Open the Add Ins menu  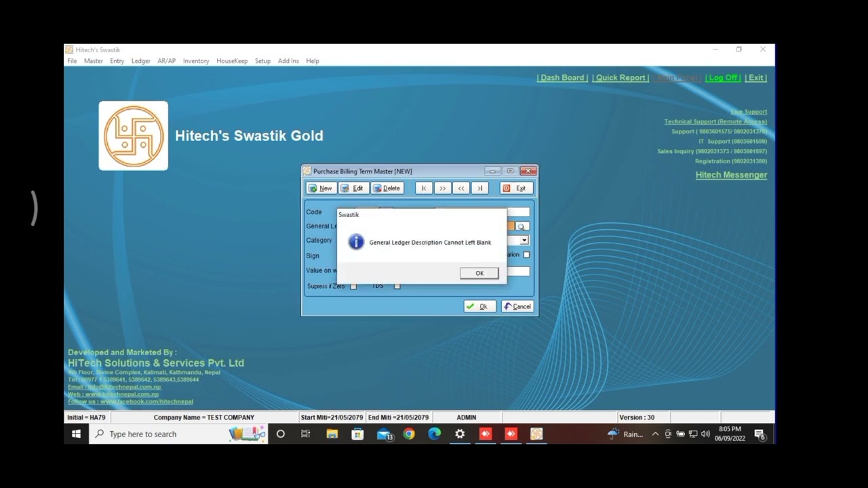coord(288,61)
